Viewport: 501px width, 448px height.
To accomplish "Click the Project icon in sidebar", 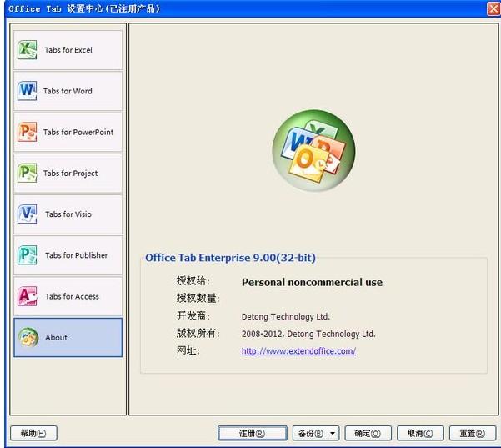I will click(x=28, y=173).
